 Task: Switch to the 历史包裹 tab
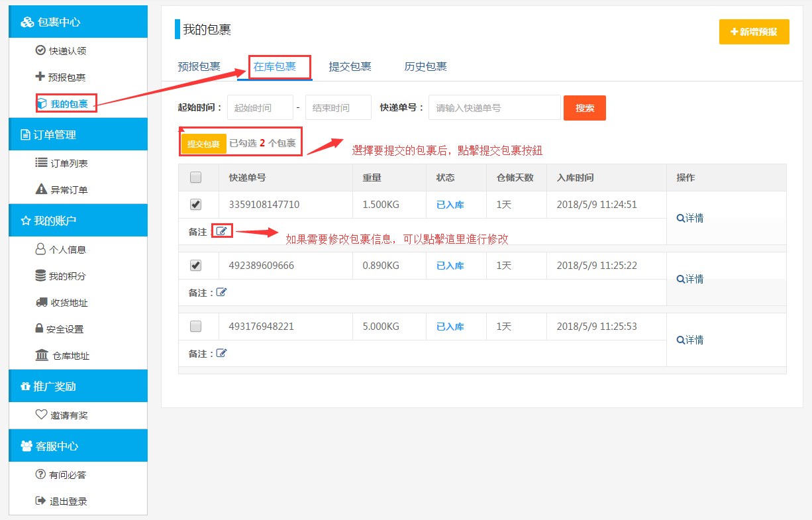tap(425, 67)
